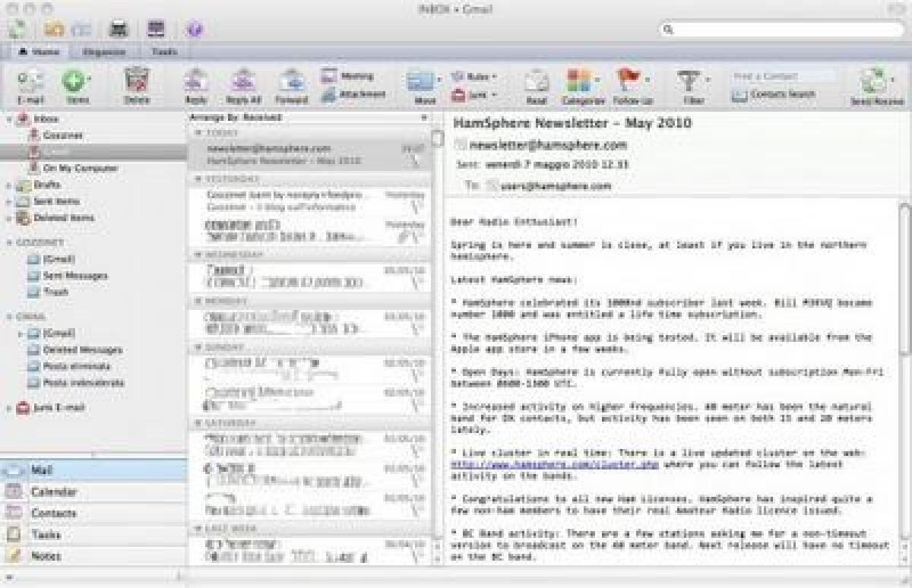Click the Read/Unread envelope icon
Image resolution: width=912 pixels, height=588 pixels.
[537, 81]
